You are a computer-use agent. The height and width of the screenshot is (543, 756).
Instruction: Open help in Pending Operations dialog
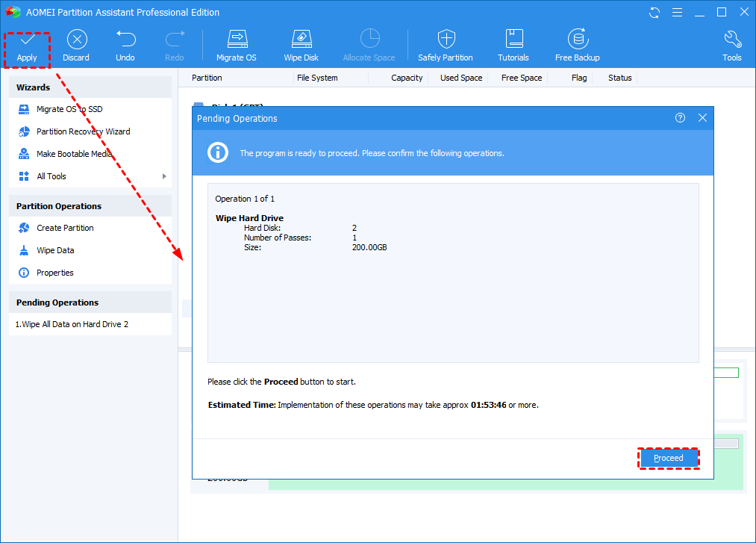click(680, 118)
